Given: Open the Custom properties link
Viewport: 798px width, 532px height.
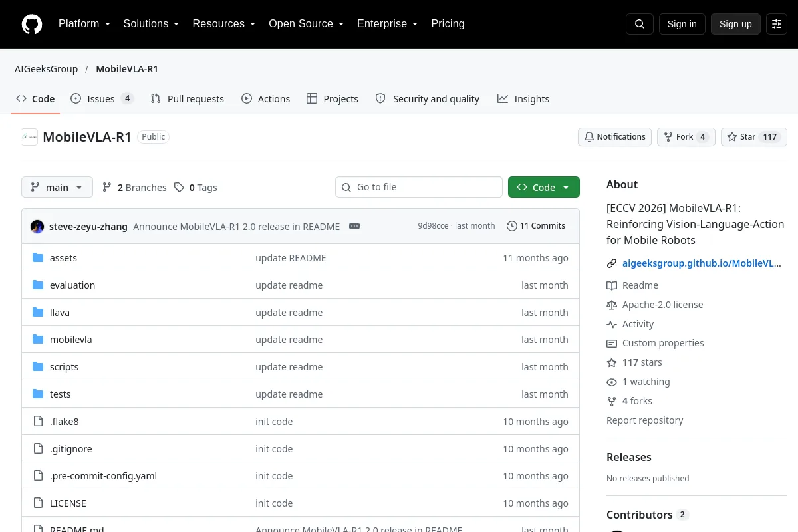Looking at the screenshot, I should (663, 343).
